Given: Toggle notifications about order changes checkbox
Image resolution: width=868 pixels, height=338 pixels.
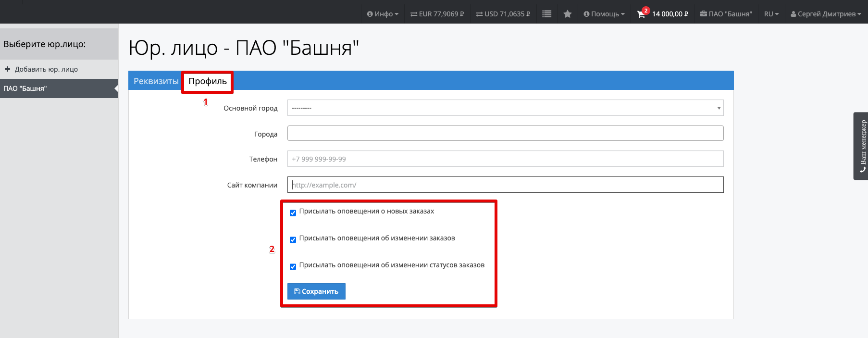Looking at the screenshot, I should point(293,240).
